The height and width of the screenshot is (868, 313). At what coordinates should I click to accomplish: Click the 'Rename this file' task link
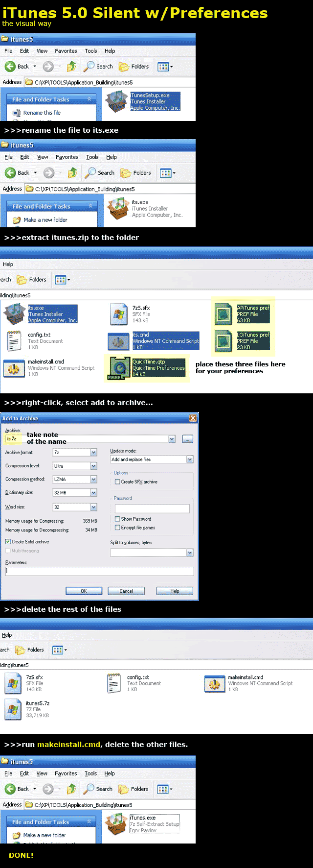[x=42, y=113]
